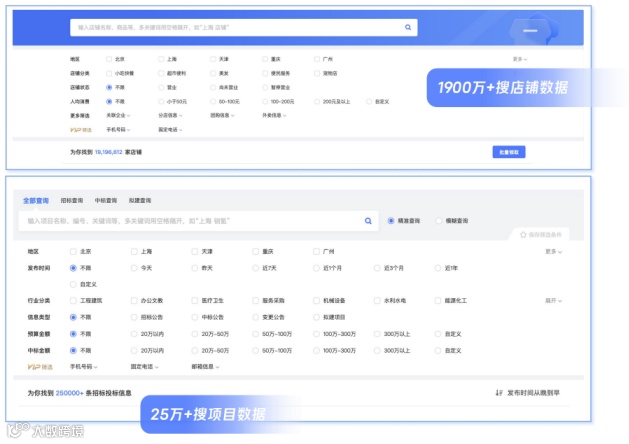This screenshot has width=629, height=444.
Task: Open 固定电话 VIP dropdown in project panel
Action: pyautogui.click(x=144, y=367)
